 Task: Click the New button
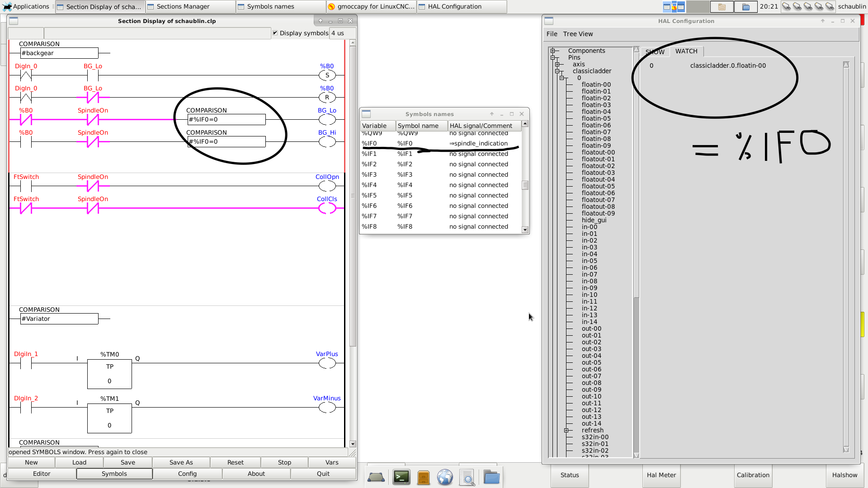pos(31,462)
